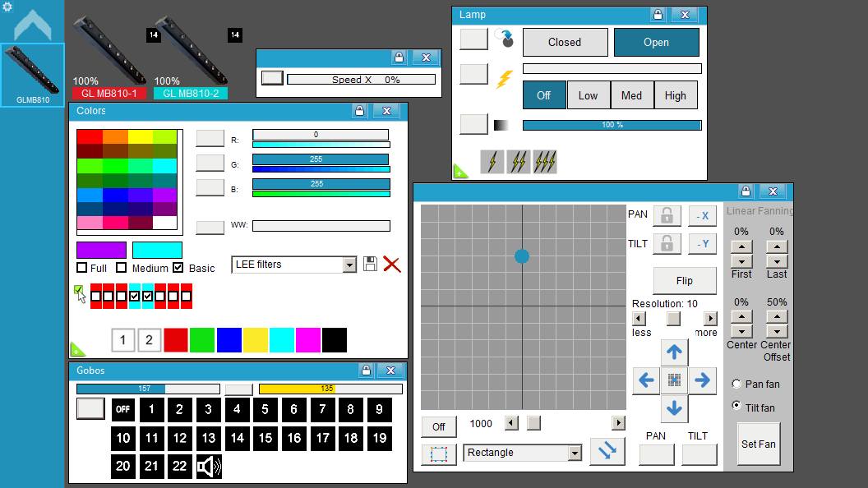This screenshot has width=868, height=488.
Task: Click the dashed rectangle selection icon
Action: click(x=439, y=454)
